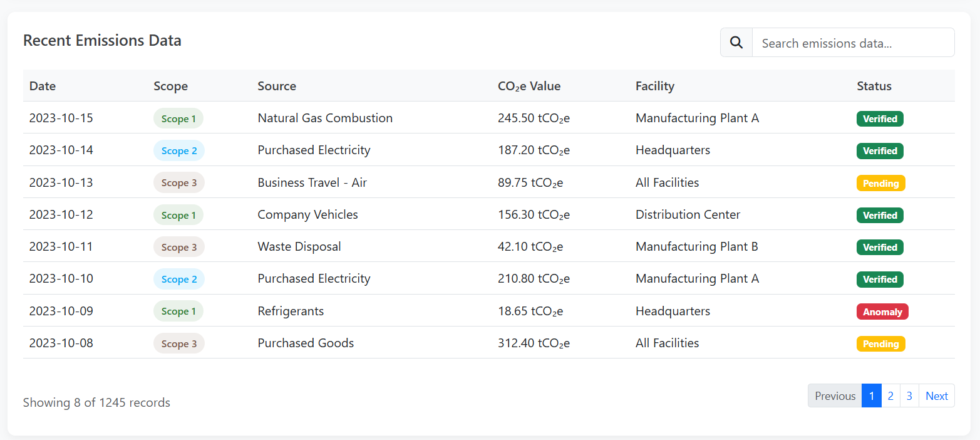Select the CO2e Value column header
The height and width of the screenshot is (440, 980).
(529, 86)
